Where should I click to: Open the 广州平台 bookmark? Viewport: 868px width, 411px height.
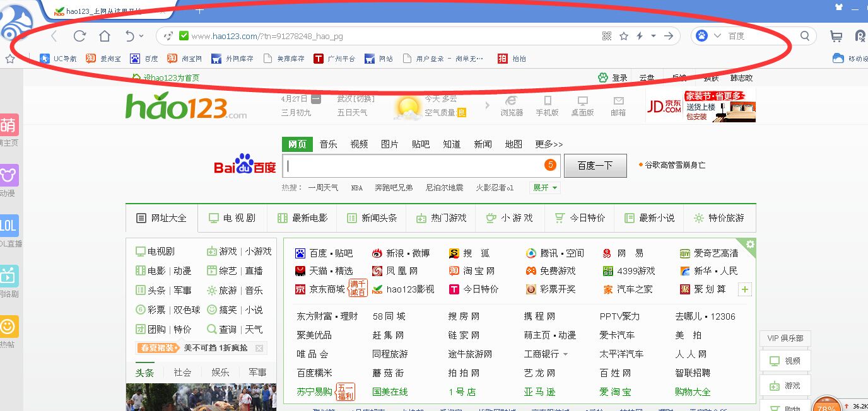pyautogui.click(x=334, y=59)
